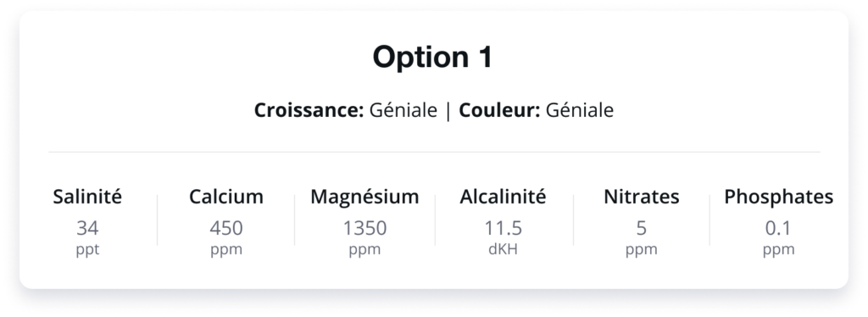Click the ppm unit under Phosphates

pyautogui.click(x=778, y=250)
